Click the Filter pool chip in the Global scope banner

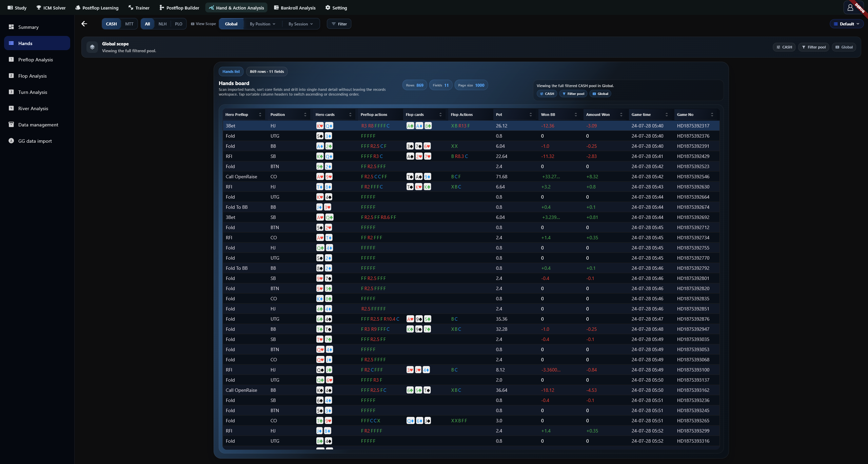(814, 47)
